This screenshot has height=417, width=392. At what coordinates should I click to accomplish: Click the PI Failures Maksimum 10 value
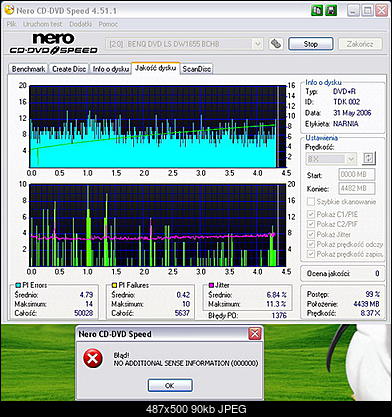pos(186,304)
